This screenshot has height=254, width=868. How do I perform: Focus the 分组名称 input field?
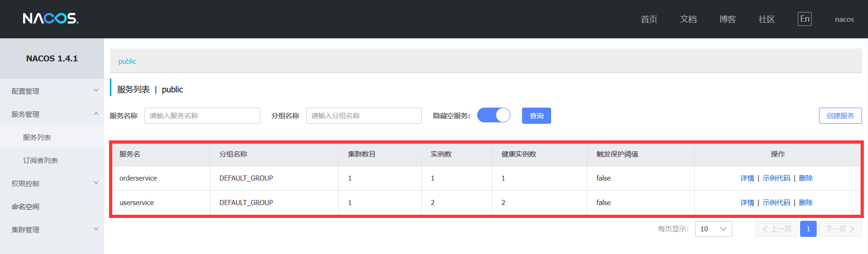tap(364, 115)
